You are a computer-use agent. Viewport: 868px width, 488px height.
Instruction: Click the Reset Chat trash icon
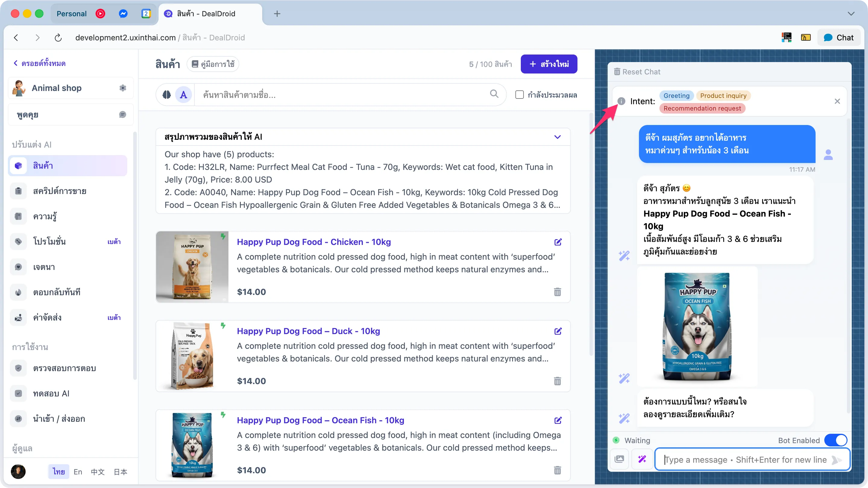click(617, 72)
